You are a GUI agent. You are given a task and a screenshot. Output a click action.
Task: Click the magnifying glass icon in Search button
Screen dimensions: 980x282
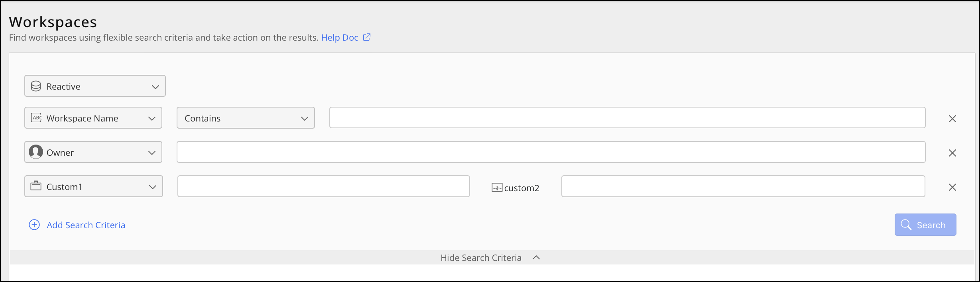906,225
